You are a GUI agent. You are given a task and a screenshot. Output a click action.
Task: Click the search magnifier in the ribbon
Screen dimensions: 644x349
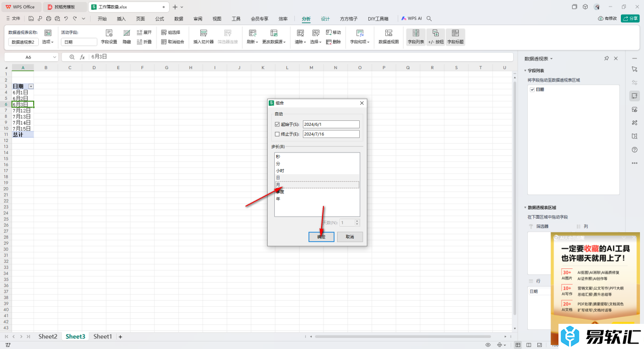click(x=429, y=19)
